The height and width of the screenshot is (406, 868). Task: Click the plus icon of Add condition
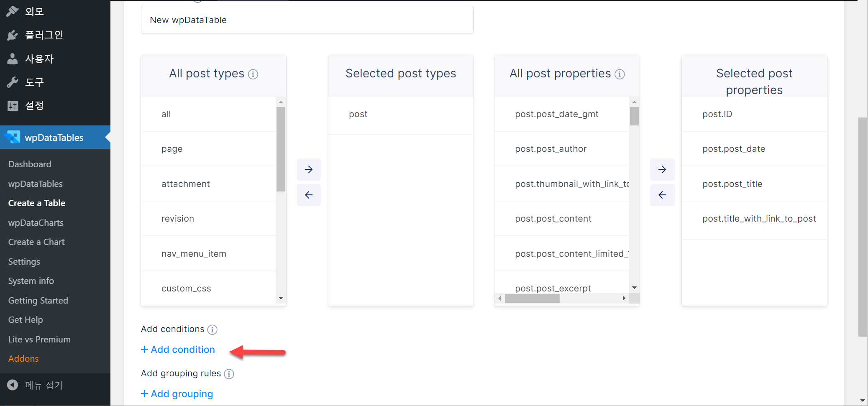144,350
